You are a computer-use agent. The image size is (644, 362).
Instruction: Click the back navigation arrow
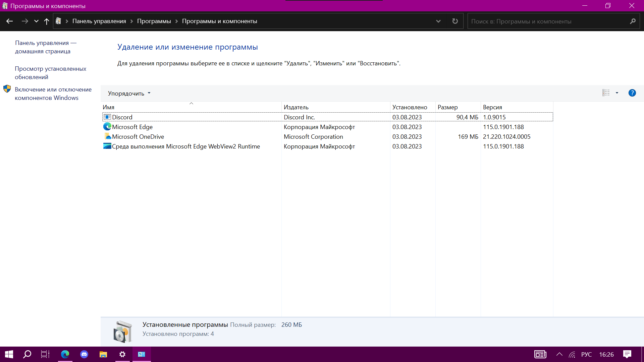click(9, 21)
